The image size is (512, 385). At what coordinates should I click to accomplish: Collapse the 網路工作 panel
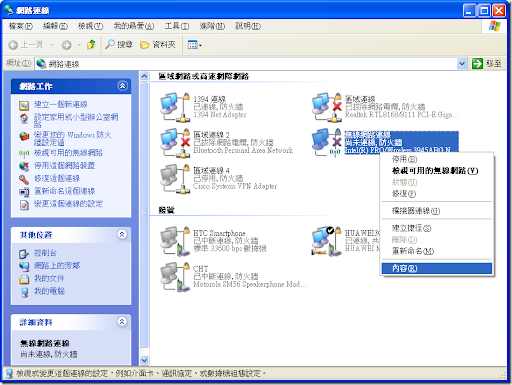click(x=122, y=86)
